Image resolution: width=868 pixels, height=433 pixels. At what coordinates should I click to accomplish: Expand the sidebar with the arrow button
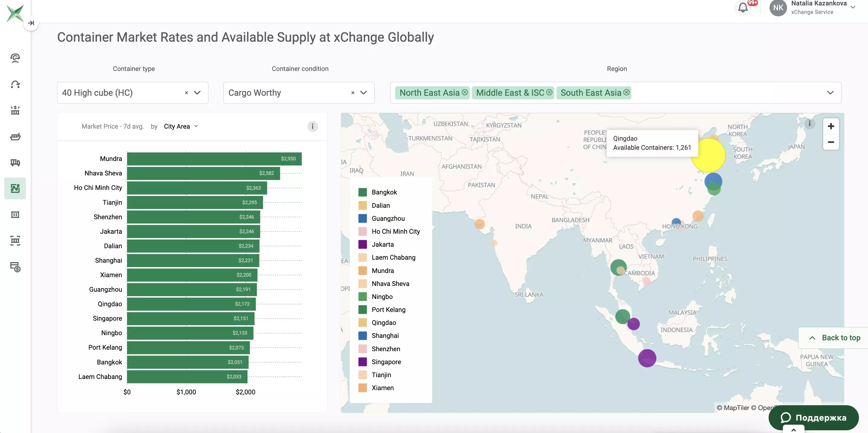click(31, 23)
